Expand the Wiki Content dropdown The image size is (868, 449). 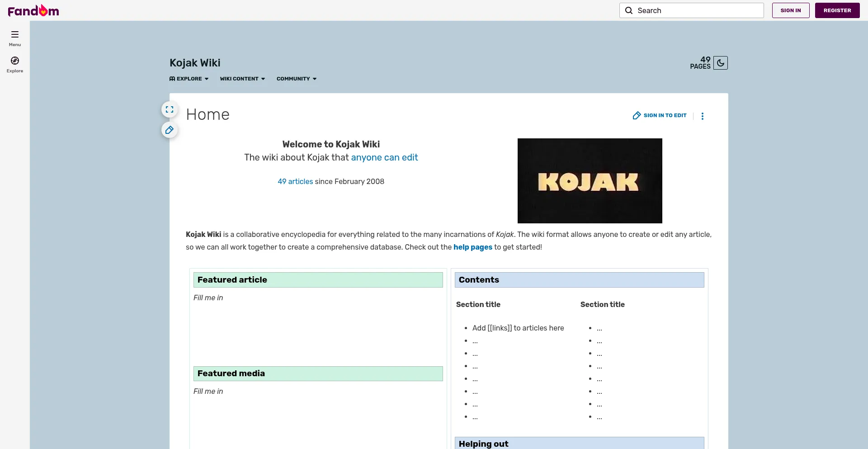242,79
